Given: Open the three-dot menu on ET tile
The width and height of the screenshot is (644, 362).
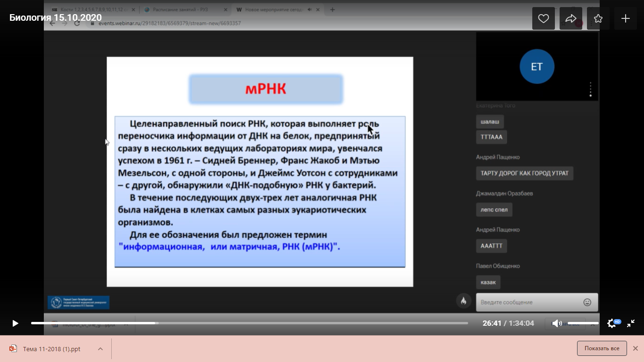Looking at the screenshot, I should tap(590, 90).
